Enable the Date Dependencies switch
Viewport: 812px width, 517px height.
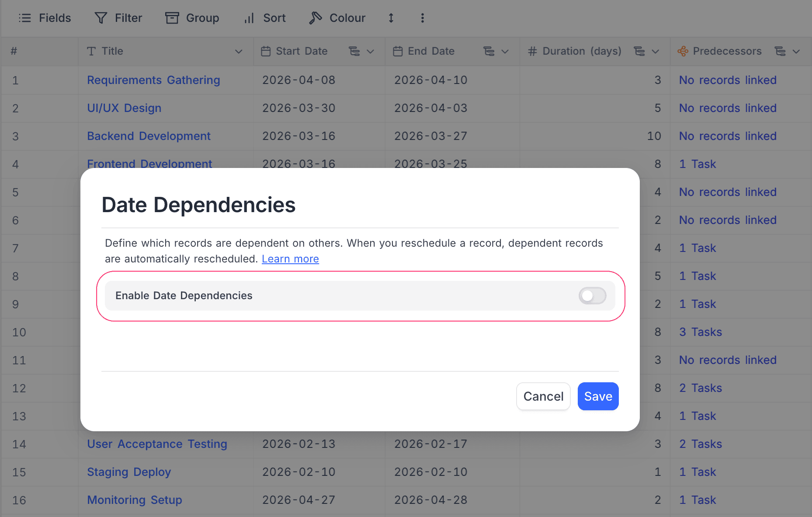click(592, 296)
